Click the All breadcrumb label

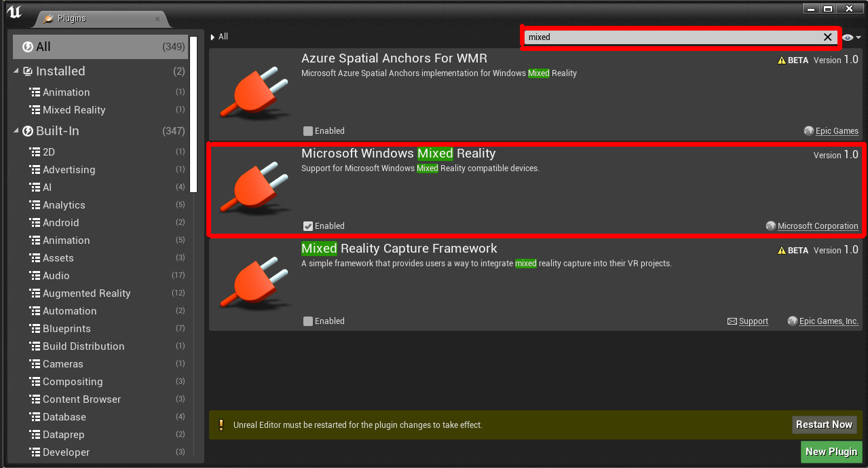223,37
